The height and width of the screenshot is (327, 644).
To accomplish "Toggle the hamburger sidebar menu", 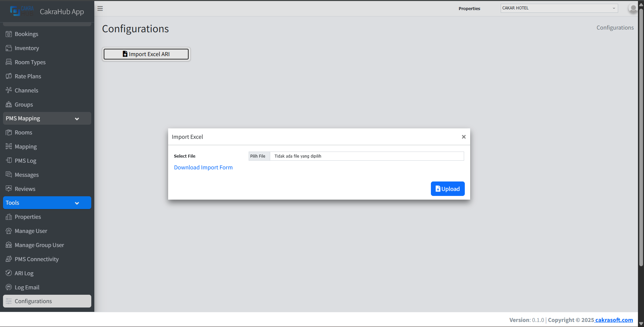I will (x=100, y=8).
